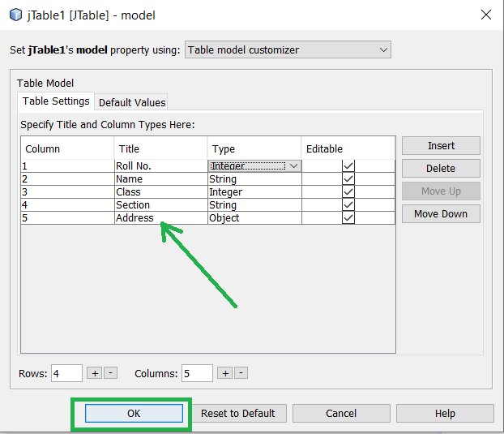Click Reset to Default button
Image resolution: width=504 pixels, height=434 pixels.
[238, 414]
